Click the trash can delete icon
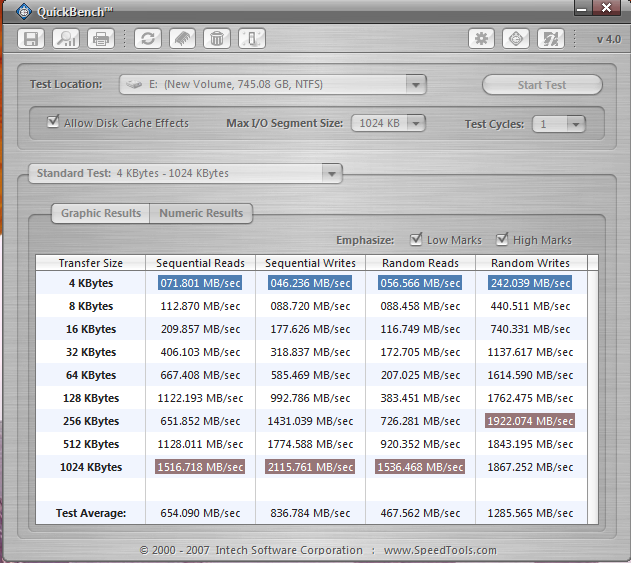This screenshot has height=563, width=631. point(216,39)
